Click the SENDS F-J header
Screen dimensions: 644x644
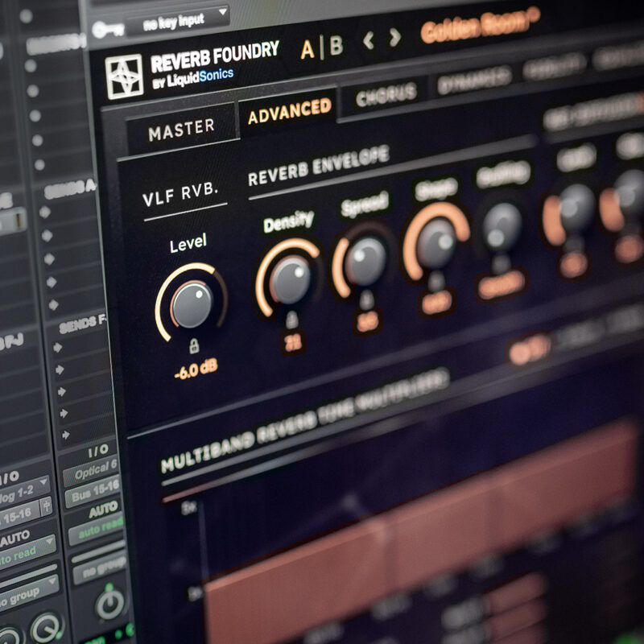[81, 325]
